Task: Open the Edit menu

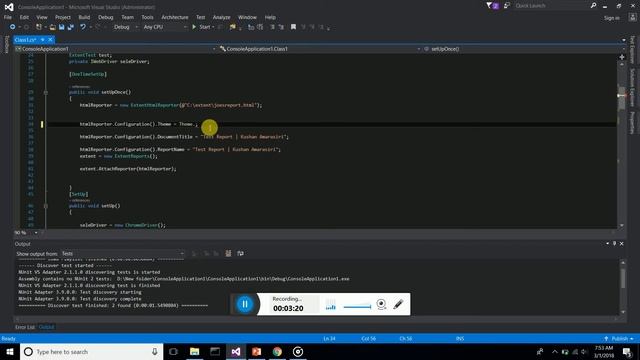Action: coord(24,17)
